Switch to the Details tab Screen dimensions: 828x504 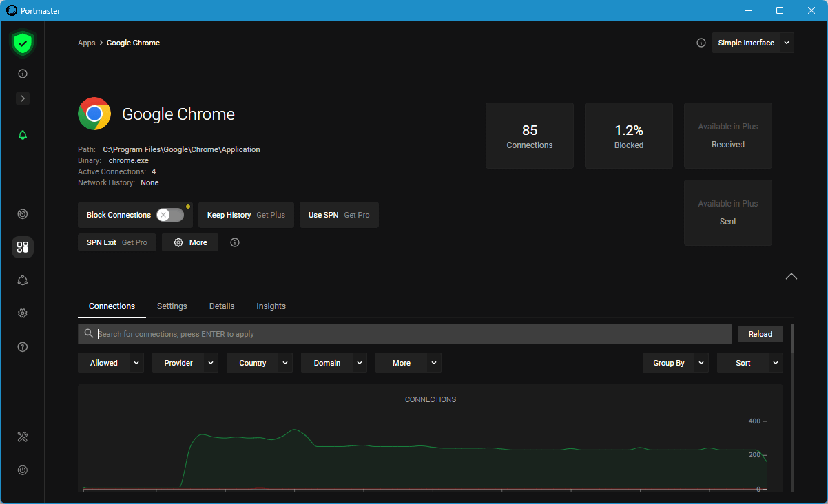coord(222,306)
